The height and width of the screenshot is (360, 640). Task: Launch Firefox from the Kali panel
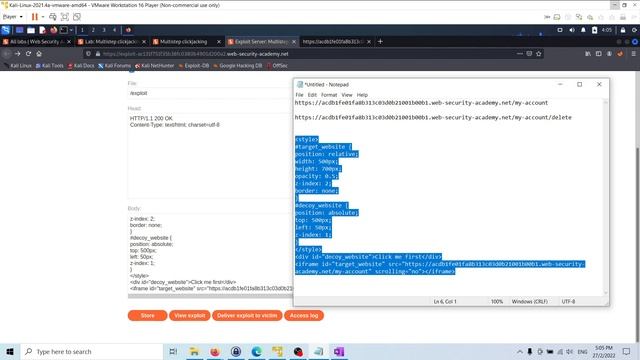point(53,30)
